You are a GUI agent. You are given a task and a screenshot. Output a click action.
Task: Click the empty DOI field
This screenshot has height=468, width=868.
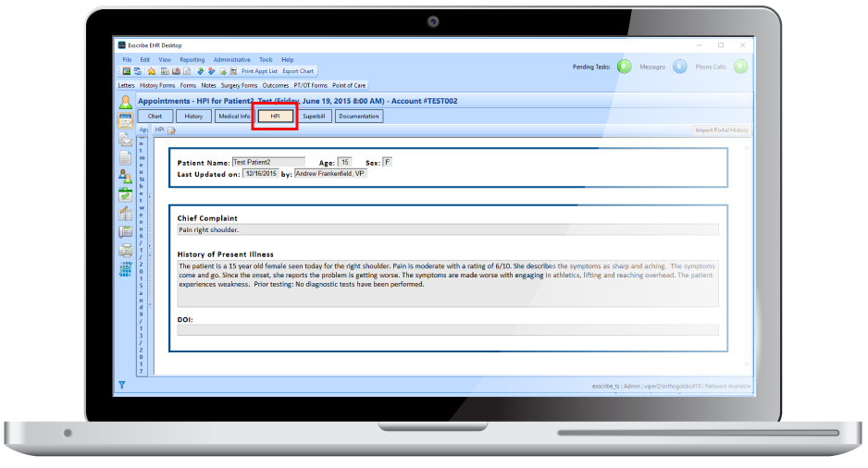pyautogui.click(x=448, y=330)
